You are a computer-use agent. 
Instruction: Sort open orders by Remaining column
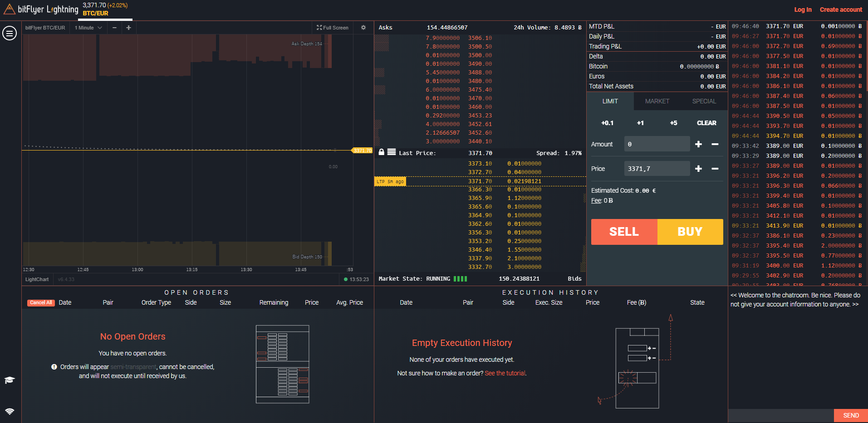(274, 302)
